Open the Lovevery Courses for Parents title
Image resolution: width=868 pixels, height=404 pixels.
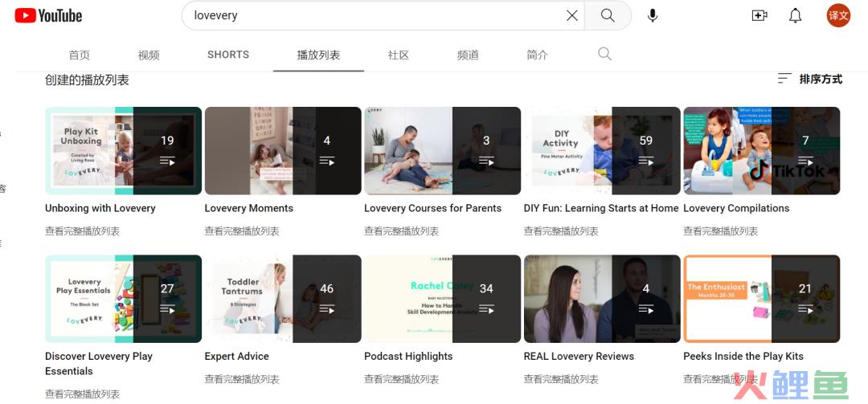click(433, 208)
